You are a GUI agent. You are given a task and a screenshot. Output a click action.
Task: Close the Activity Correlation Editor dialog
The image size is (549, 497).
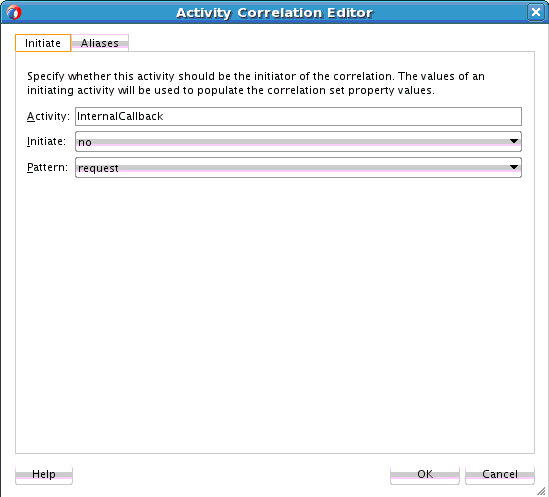click(536, 12)
